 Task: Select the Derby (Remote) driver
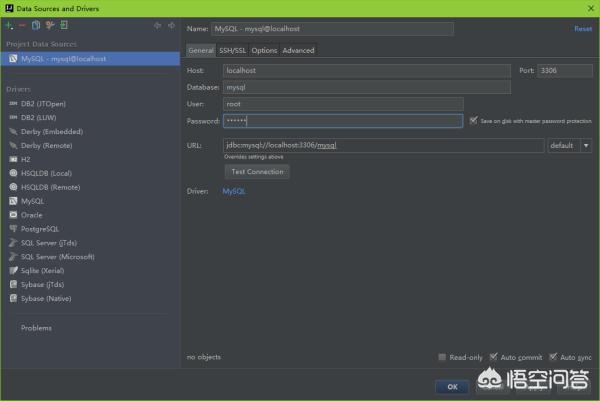click(46, 145)
